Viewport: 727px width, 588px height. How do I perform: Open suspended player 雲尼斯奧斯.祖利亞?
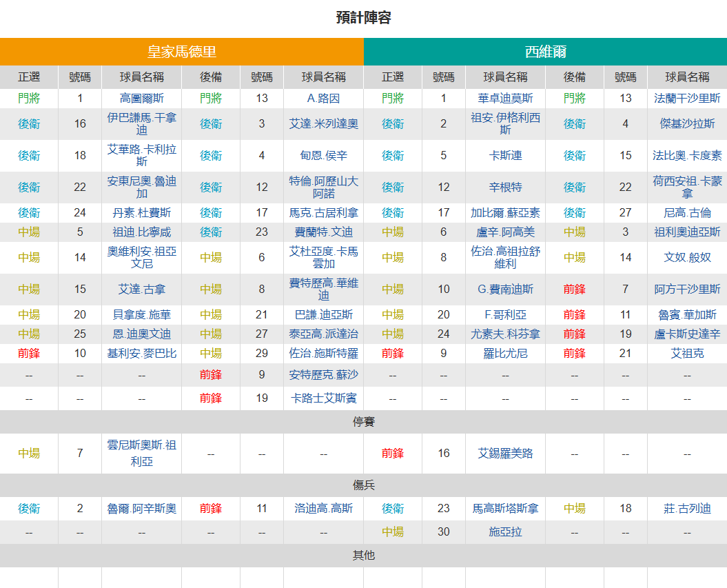pos(141,454)
